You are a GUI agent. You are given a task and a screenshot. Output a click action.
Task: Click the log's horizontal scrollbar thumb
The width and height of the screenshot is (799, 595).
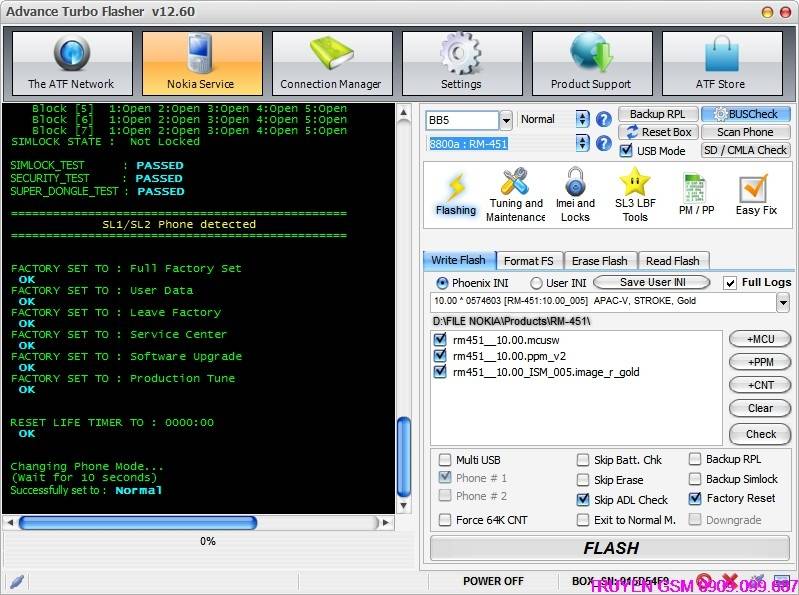pyautogui.click(x=138, y=522)
